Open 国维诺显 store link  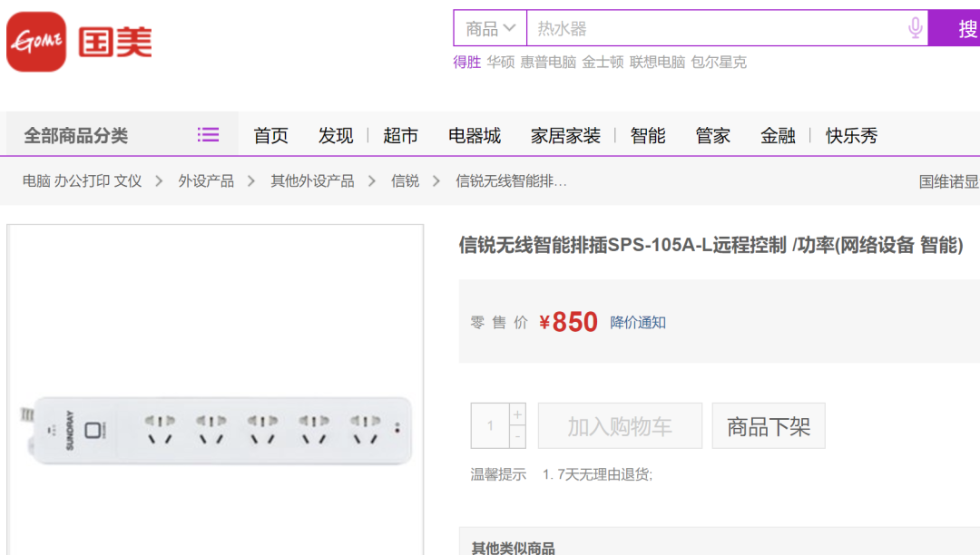(949, 181)
